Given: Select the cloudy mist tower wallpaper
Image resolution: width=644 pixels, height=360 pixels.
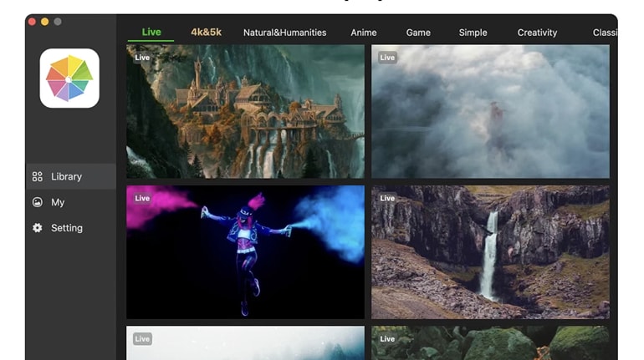Looking at the screenshot, I should click(x=490, y=112).
